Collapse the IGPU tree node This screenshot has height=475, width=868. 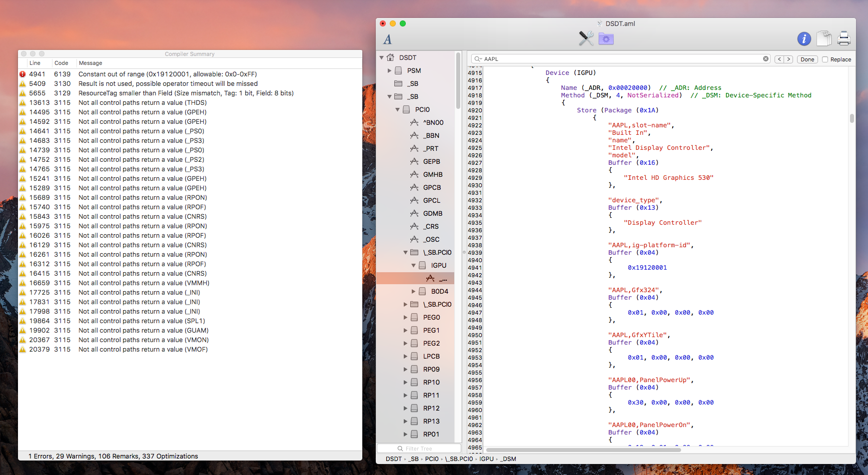(x=413, y=266)
